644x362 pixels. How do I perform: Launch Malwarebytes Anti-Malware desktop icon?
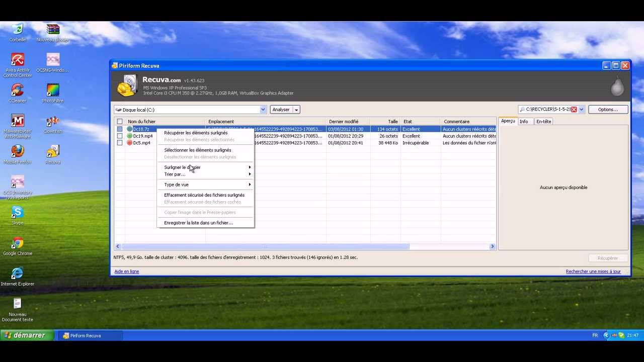pos(18,127)
